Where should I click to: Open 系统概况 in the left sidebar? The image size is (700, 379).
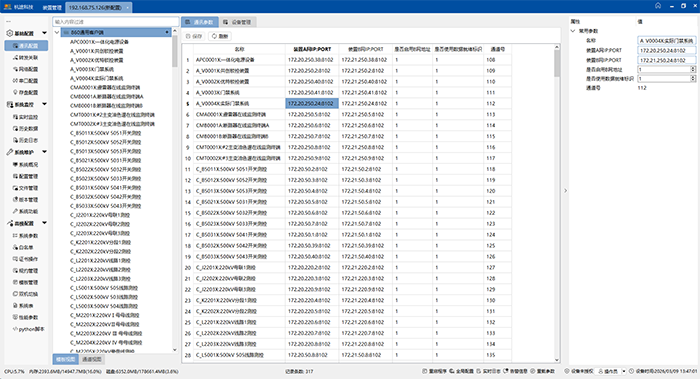point(26,165)
